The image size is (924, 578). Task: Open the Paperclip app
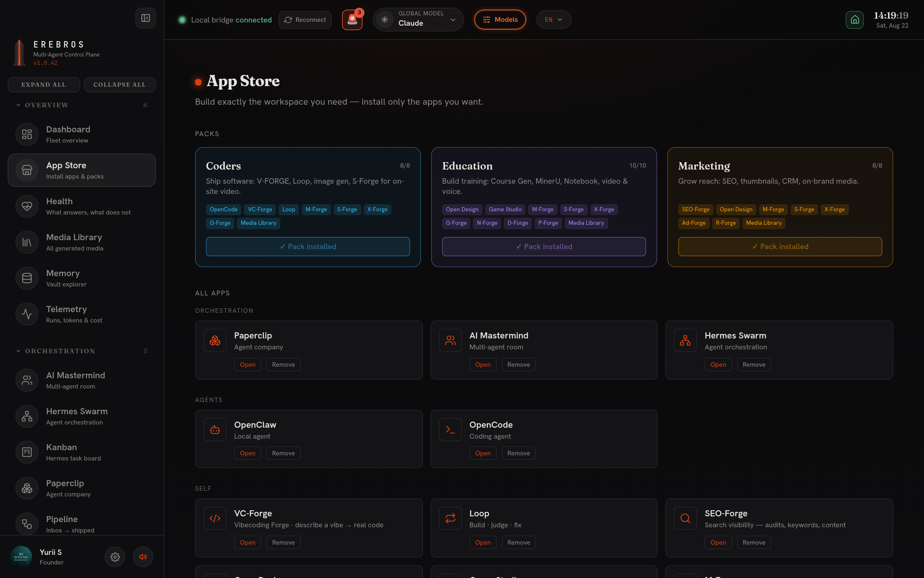click(247, 365)
